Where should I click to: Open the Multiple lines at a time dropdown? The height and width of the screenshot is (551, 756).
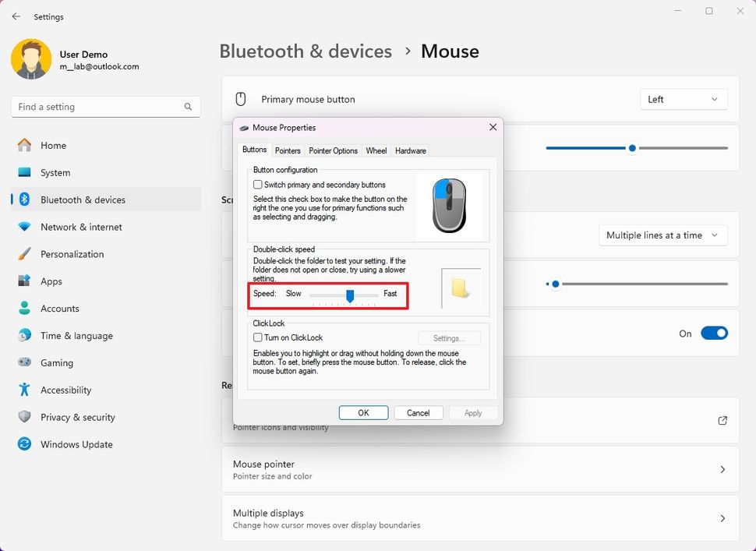[662, 235]
